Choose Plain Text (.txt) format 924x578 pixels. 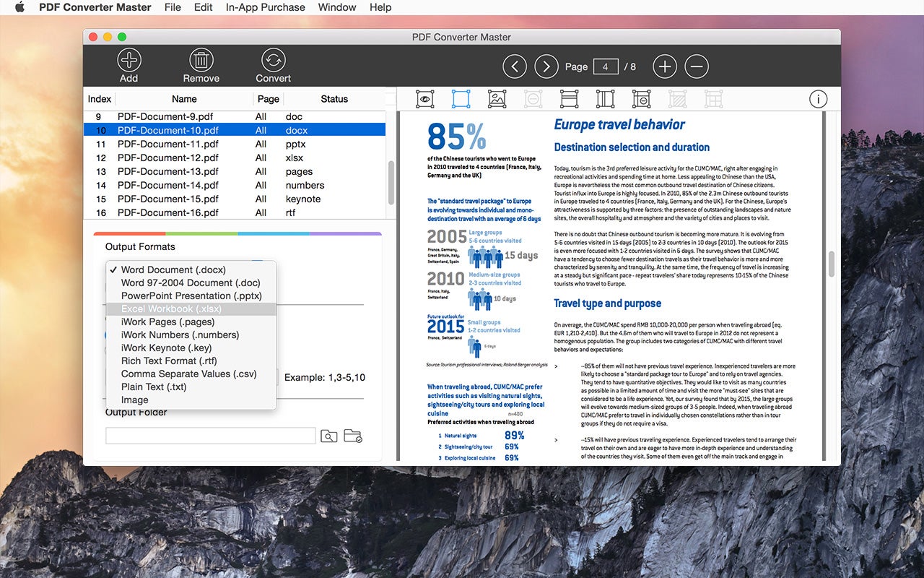click(x=191, y=387)
